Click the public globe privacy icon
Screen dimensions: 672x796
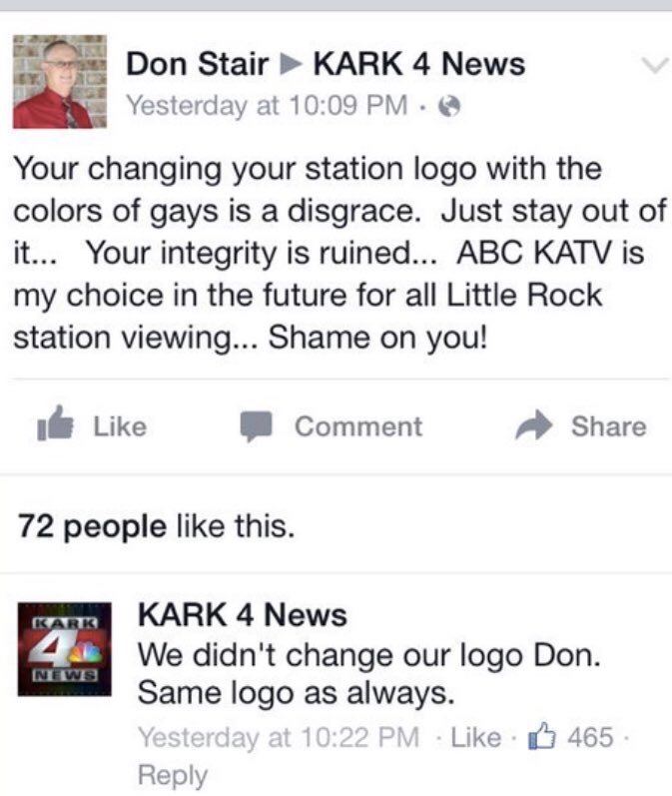pos(449,107)
